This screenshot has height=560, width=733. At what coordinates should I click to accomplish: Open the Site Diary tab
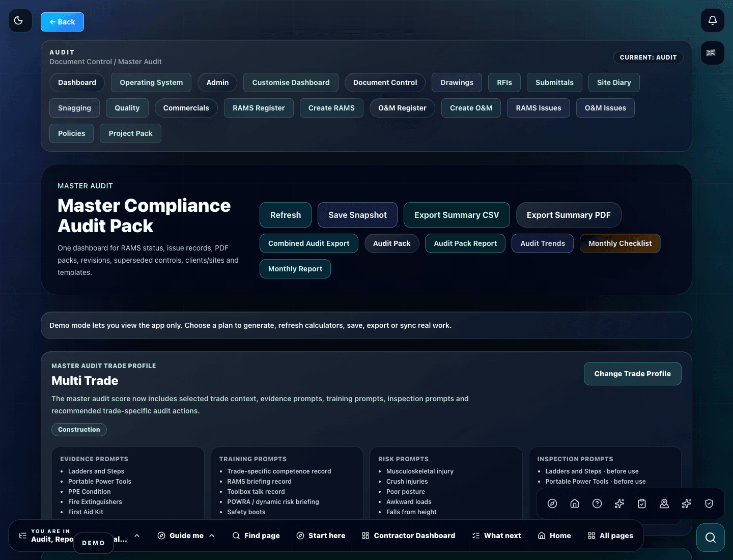pos(614,82)
